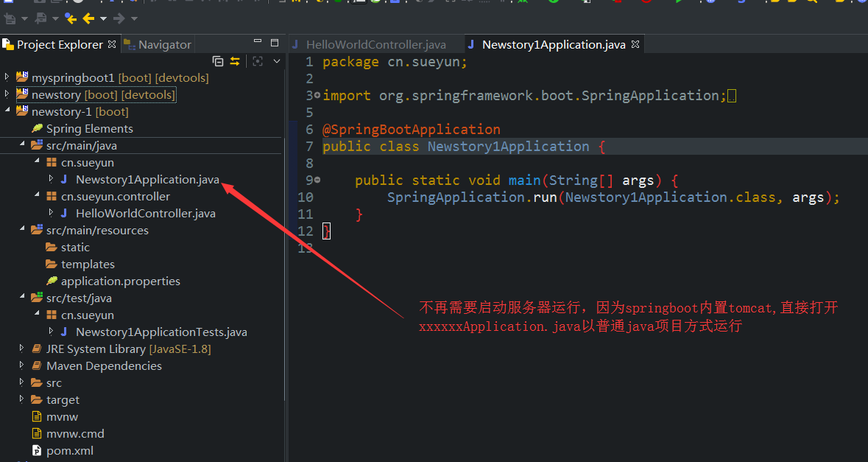Click @SpringBootApplication annotation in editor
Image resolution: width=868 pixels, height=462 pixels.
pyautogui.click(x=412, y=130)
